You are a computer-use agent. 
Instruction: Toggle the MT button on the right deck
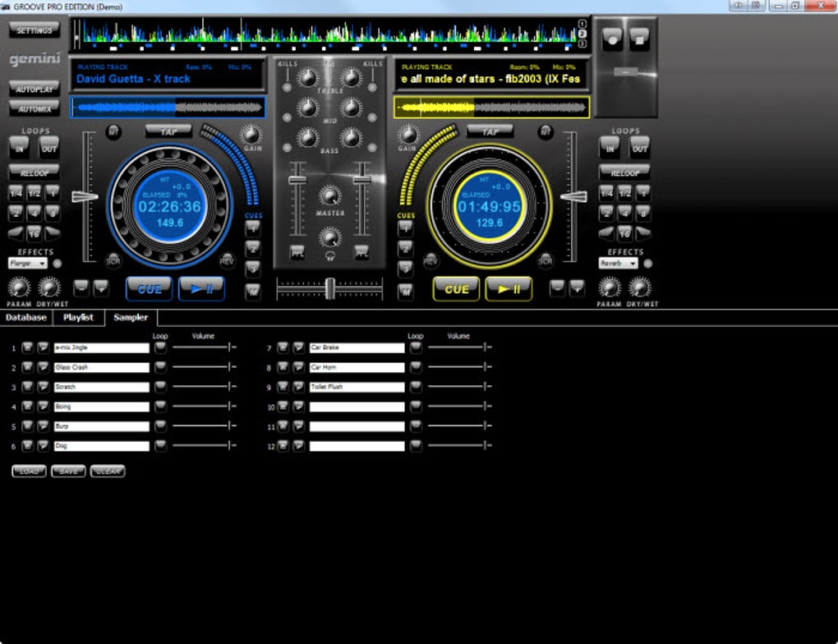(x=545, y=132)
